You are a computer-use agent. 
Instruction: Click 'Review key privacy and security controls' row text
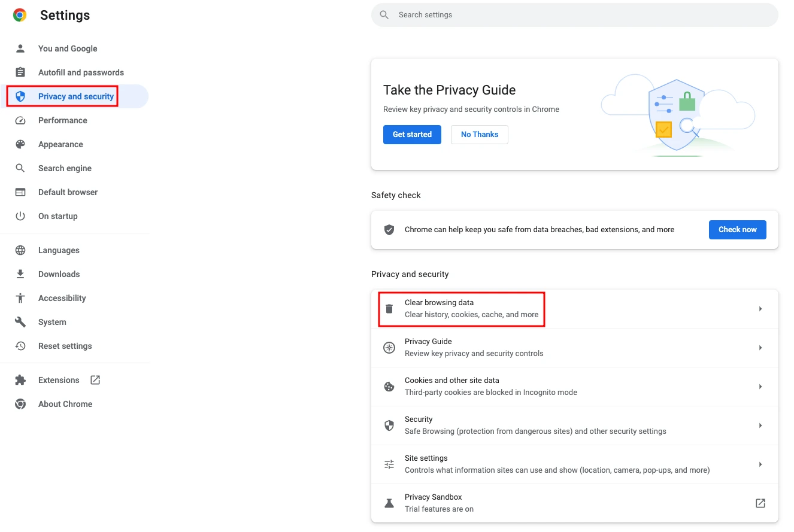point(474,354)
